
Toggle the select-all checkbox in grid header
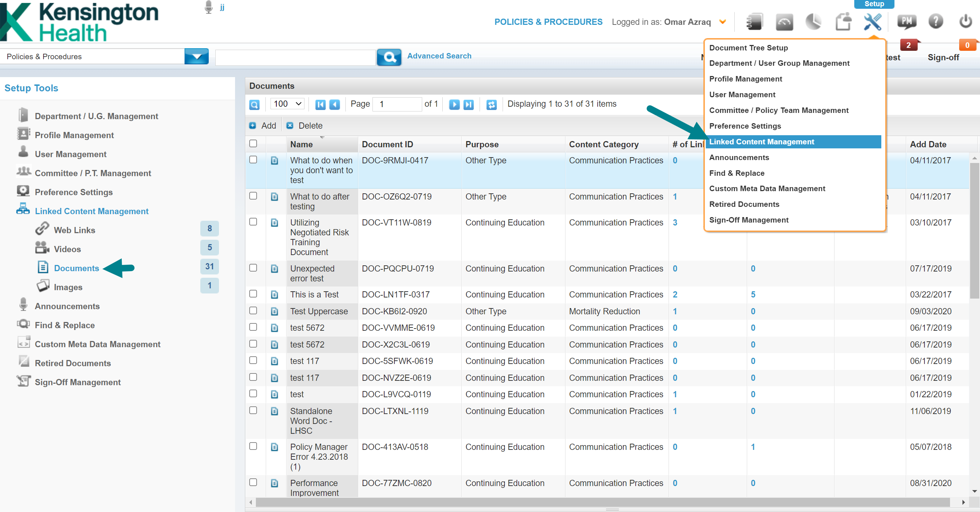(253, 143)
